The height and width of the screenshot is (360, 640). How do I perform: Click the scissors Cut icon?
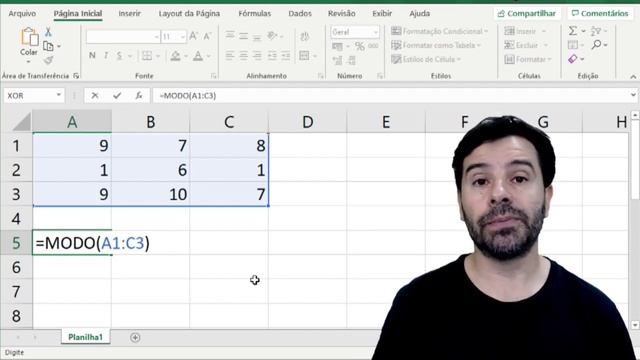[48, 31]
